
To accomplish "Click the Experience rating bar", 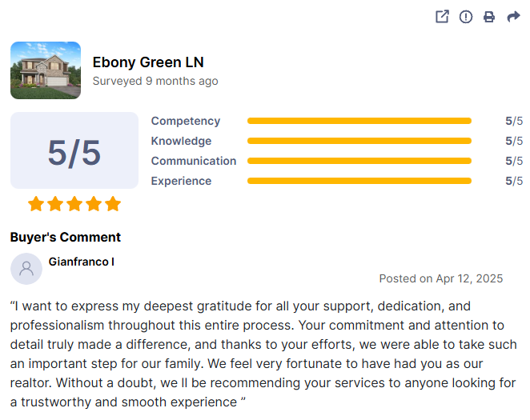I will [x=359, y=181].
